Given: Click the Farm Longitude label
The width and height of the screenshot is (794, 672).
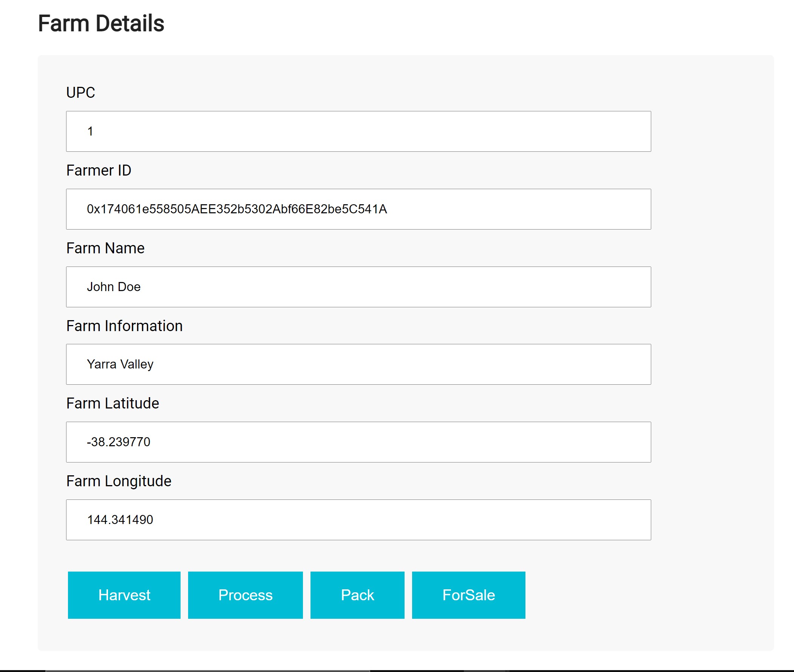Looking at the screenshot, I should point(119,481).
